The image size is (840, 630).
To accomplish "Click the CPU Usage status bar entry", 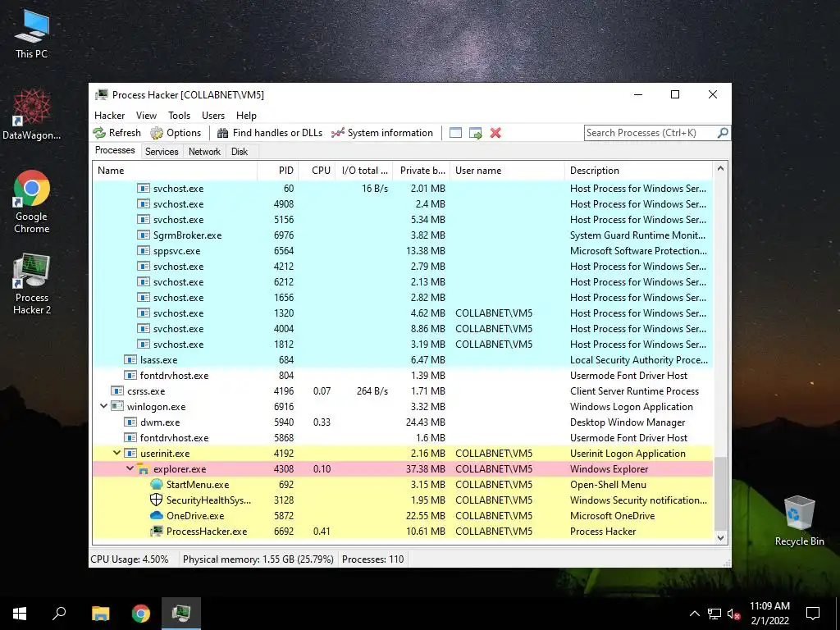I will [x=130, y=559].
